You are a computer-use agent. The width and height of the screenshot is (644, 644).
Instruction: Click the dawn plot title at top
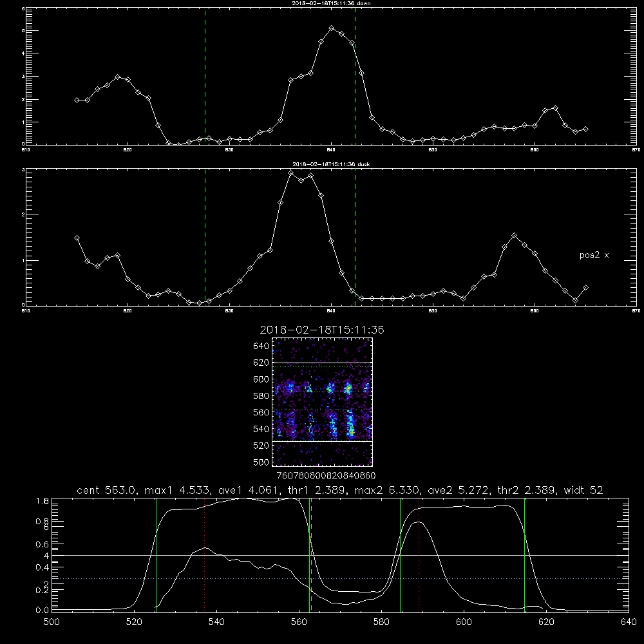point(331,3)
